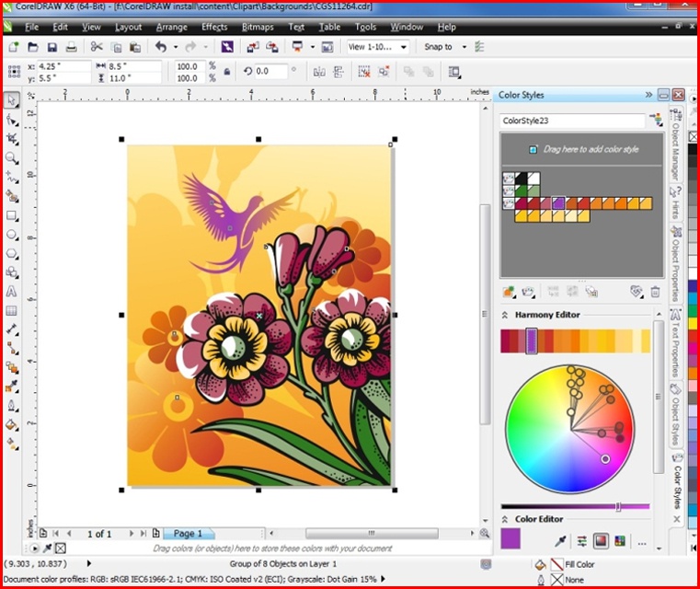Click the color viewer mode in Color Editor
This screenshot has width=700, height=589.
pos(601,541)
